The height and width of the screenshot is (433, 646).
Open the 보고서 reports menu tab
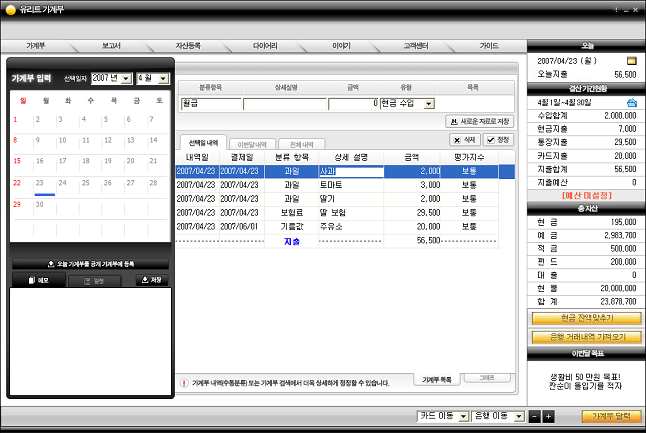point(111,46)
